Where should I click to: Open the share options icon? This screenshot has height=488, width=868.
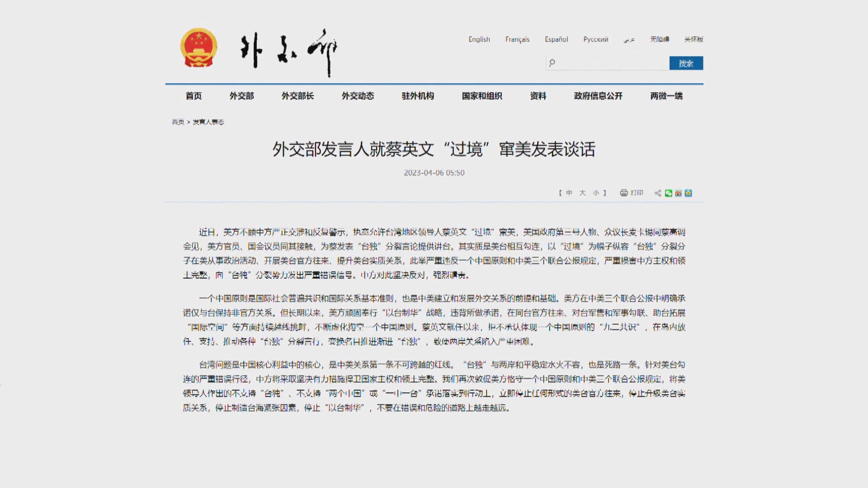click(x=658, y=192)
